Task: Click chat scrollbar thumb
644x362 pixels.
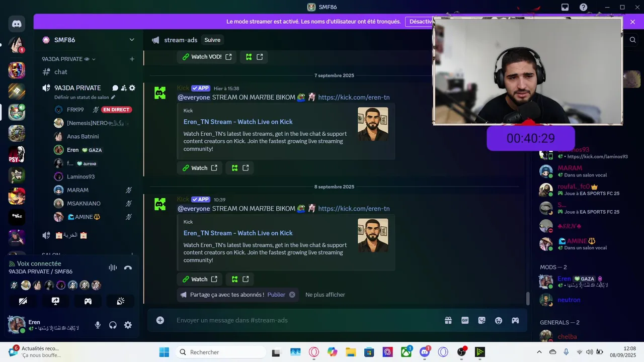Action: (x=528, y=298)
